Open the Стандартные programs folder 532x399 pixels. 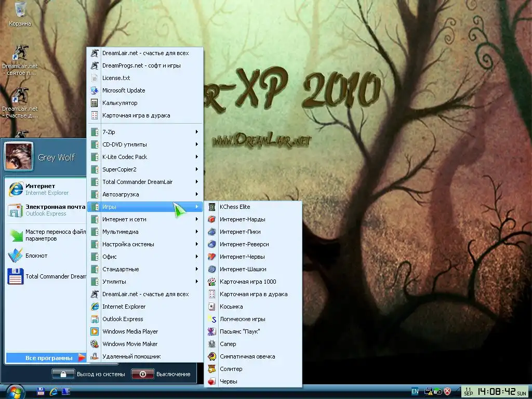click(x=145, y=269)
